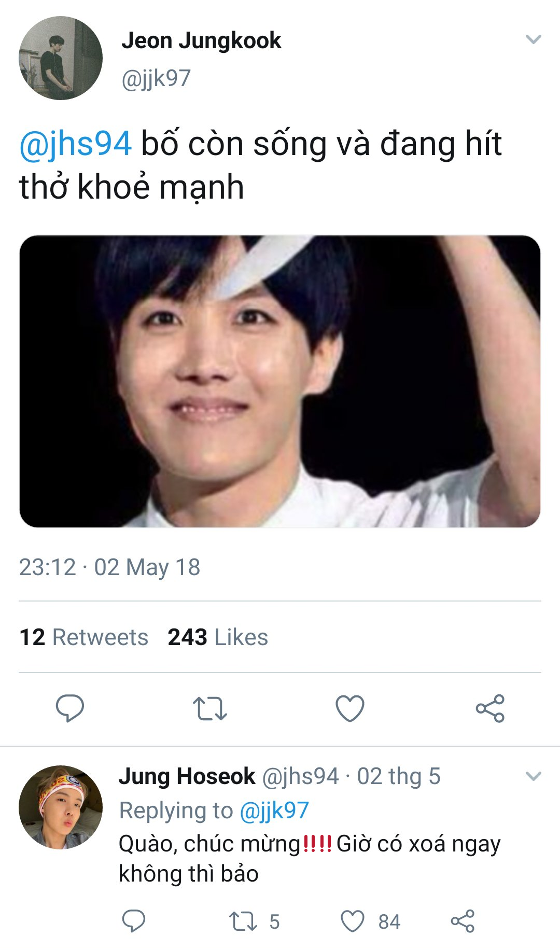Like the main tweet with heart icon

point(350,708)
